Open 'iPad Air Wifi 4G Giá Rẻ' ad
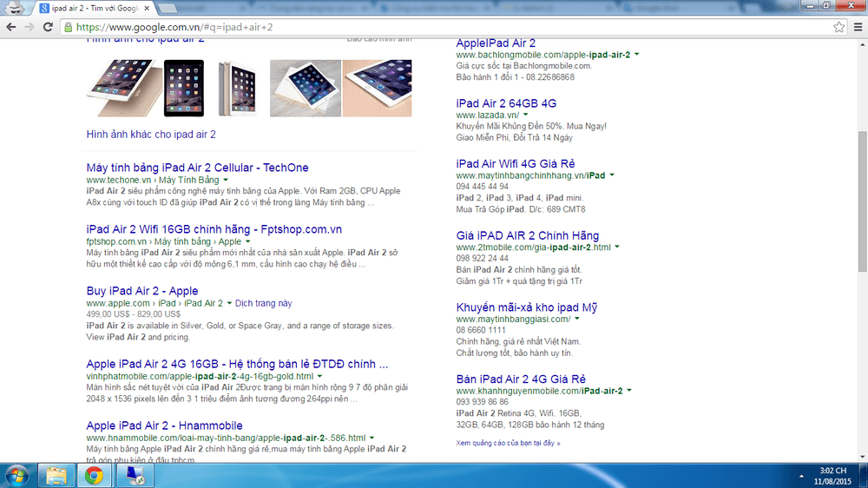868x488 pixels. click(x=516, y=163)
